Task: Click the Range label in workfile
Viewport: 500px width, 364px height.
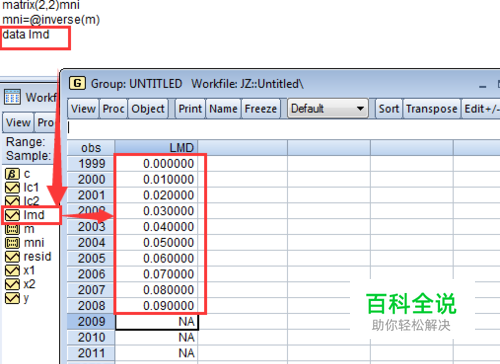Action: click(x=26, y=142)
